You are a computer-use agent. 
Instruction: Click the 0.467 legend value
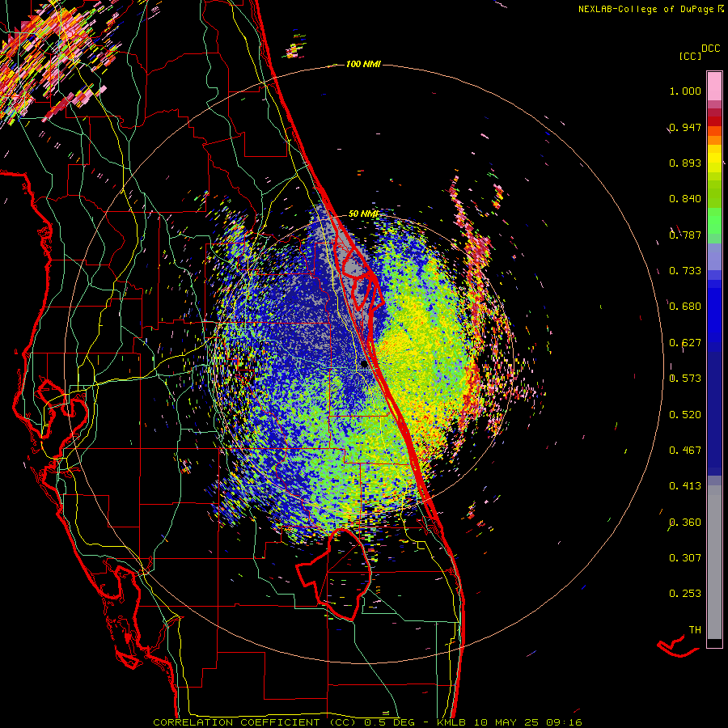[685, 451]
